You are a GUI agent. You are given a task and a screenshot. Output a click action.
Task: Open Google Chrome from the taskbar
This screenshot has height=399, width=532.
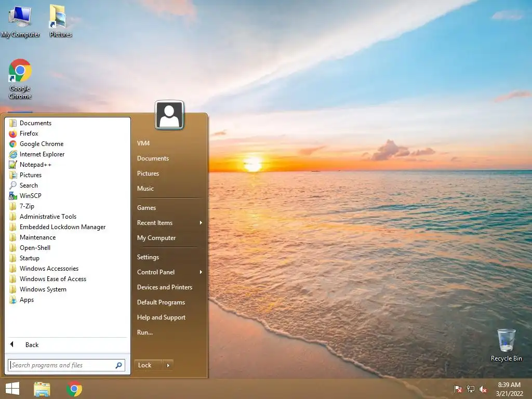(74, 389)
